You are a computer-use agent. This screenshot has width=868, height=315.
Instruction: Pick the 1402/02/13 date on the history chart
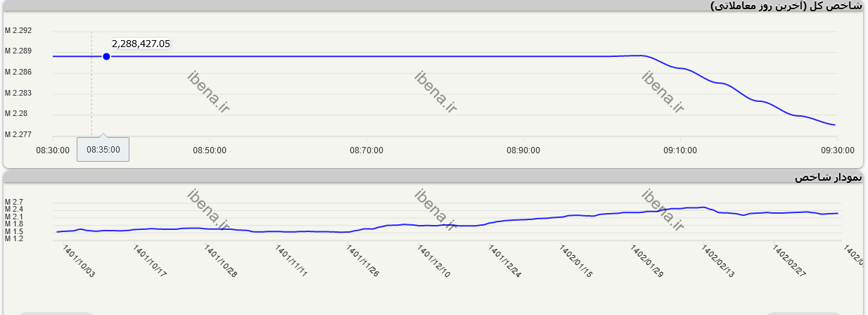718,261
